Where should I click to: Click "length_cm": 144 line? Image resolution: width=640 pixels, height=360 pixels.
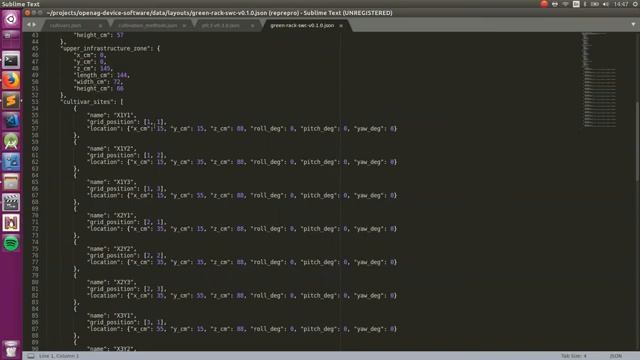pyautogui.click(x=102, y=75)
